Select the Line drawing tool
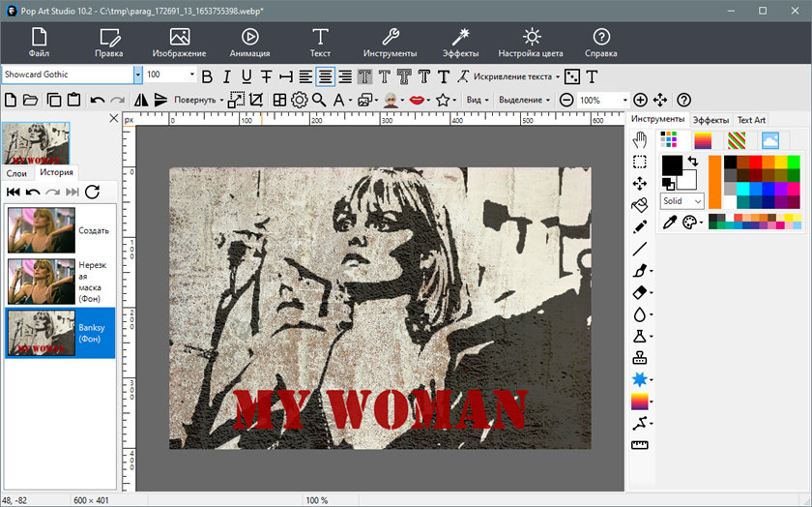This screenshot has width=812, height=507. pyautogui.click(x=640, y=249)
